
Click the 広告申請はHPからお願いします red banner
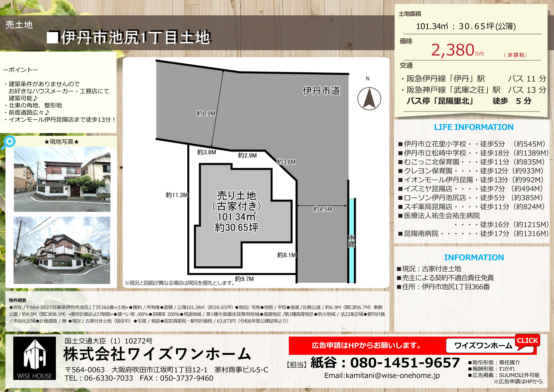coord(366,345)
